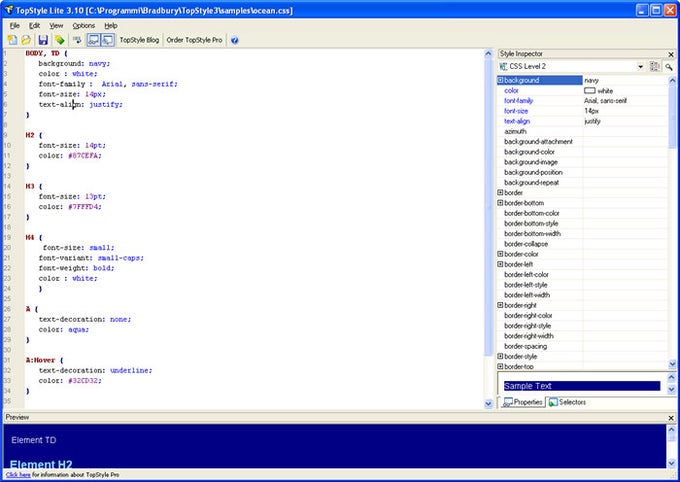Click the 'underline' value in editor
The image size is (680, 482).
point(131,371)
